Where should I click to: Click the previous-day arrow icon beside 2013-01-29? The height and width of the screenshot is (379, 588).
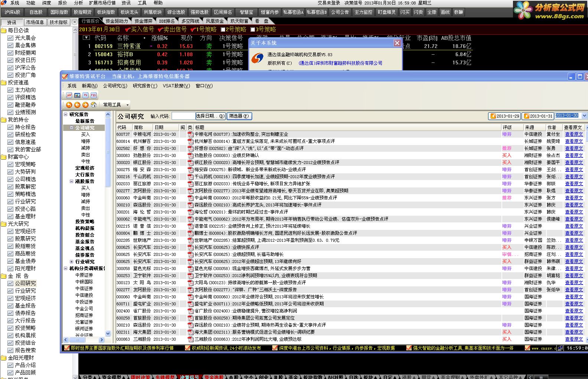click(493, 116)
